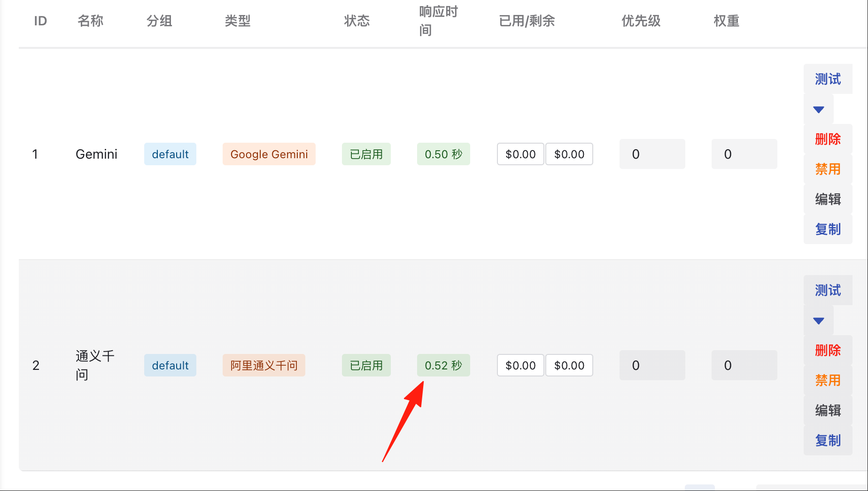Click 测试 button for 通义千问 row

tap(828, 290)
